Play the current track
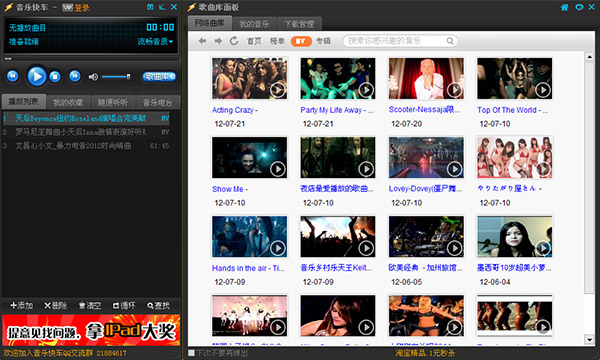600x360 pixels. [x=37, y=76]
